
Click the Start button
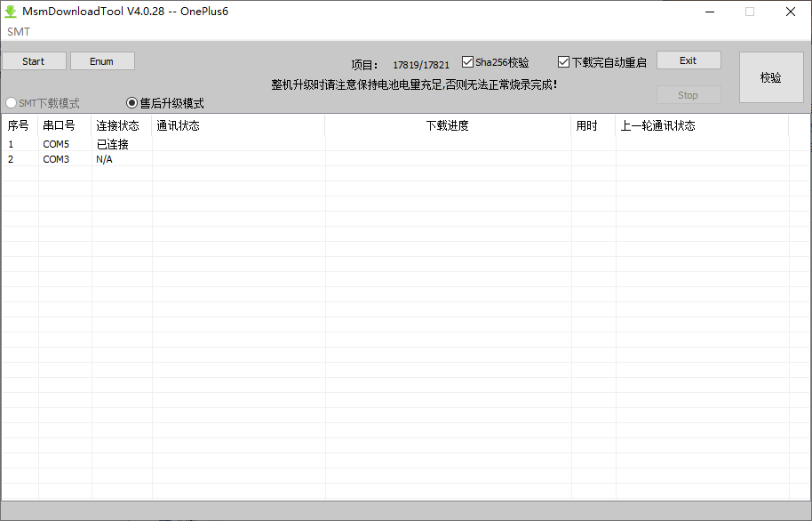[x=34, y=61]
